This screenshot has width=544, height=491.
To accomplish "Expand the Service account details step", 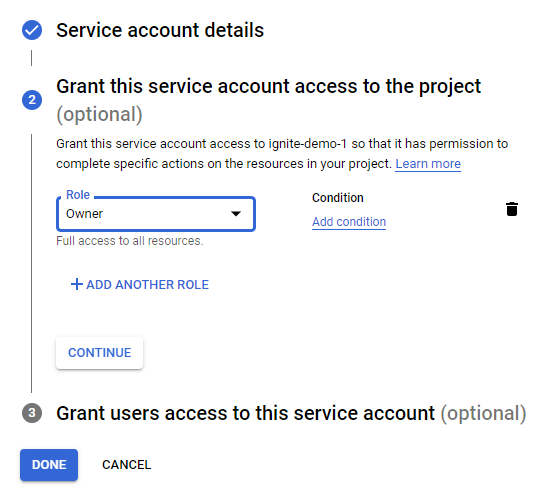I will [x=160, y=30].
